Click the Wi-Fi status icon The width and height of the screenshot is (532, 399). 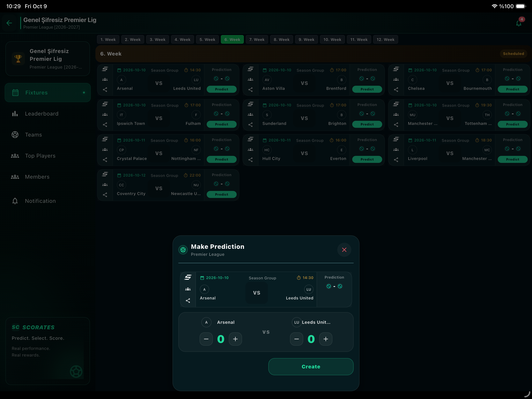[494, 6]
